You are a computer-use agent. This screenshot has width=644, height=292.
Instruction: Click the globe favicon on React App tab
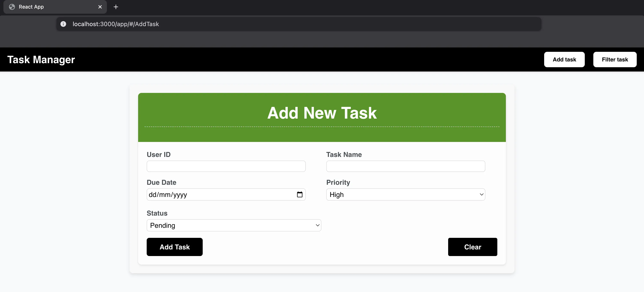pyautogui.click(x=12, y=7)
